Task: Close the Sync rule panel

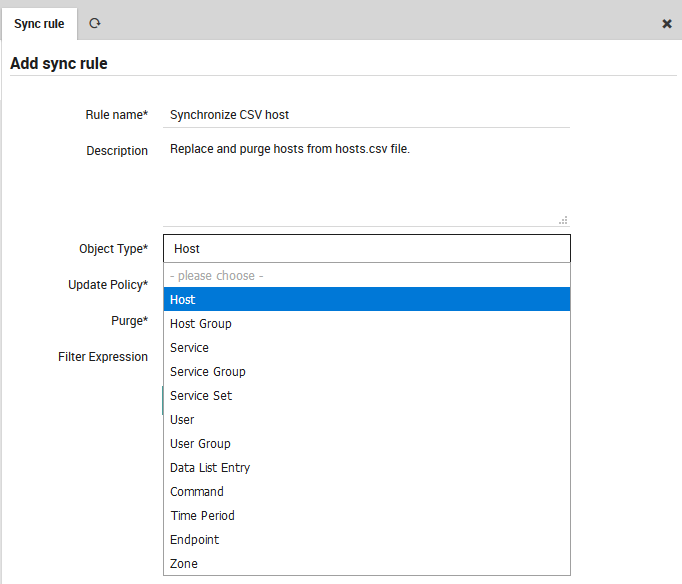Action: click(667, 23)
